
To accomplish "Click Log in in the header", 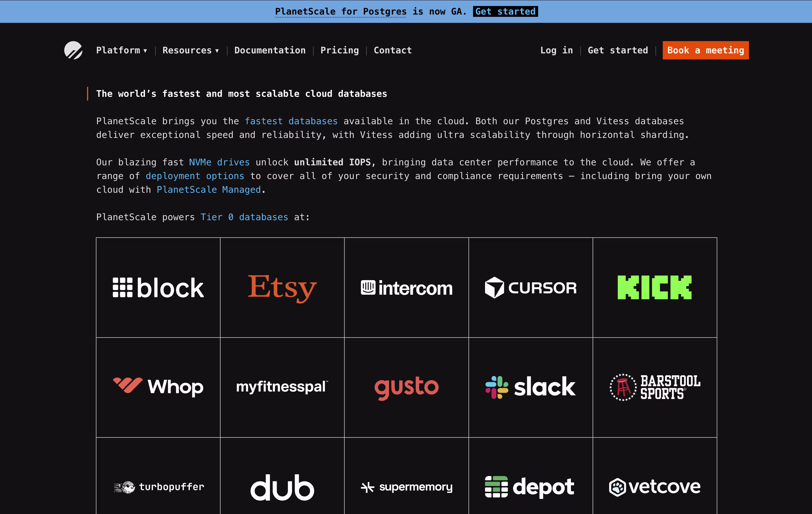I will pyautogui.click(x=557, y=50).
